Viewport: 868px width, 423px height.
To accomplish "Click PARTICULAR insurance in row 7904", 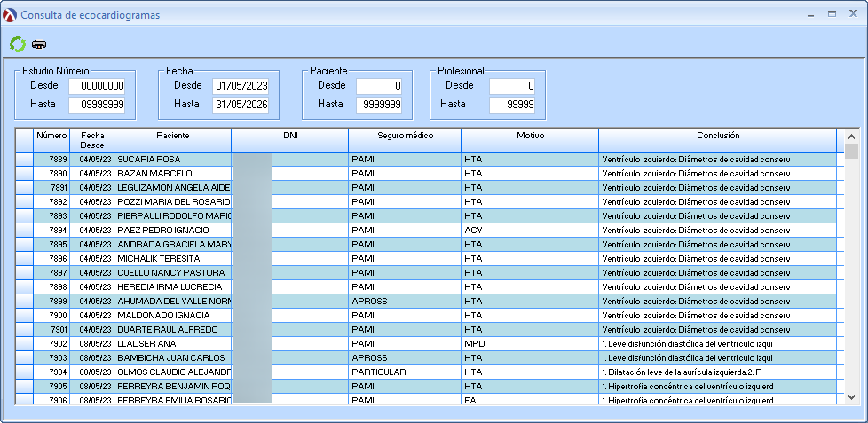I will [x=379, y=372].
